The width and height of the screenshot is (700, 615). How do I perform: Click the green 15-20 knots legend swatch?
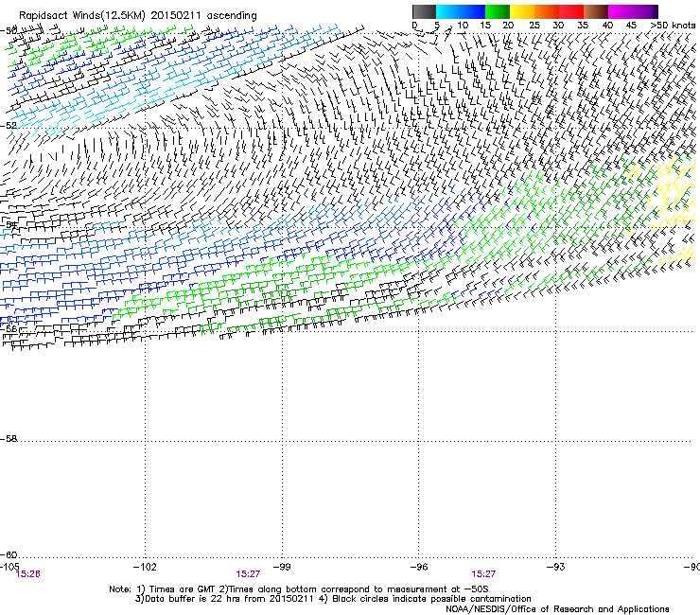(x=498, y=11)
